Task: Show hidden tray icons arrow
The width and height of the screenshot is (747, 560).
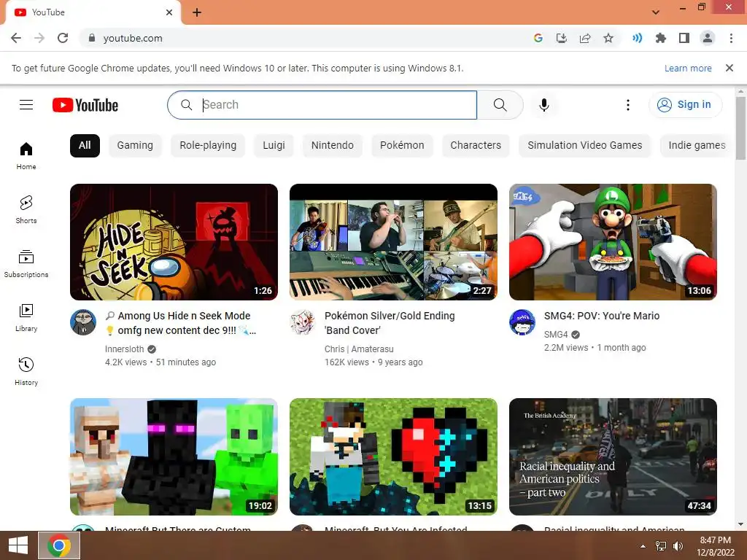Action: pyautogui.click(x=643, y=546)
